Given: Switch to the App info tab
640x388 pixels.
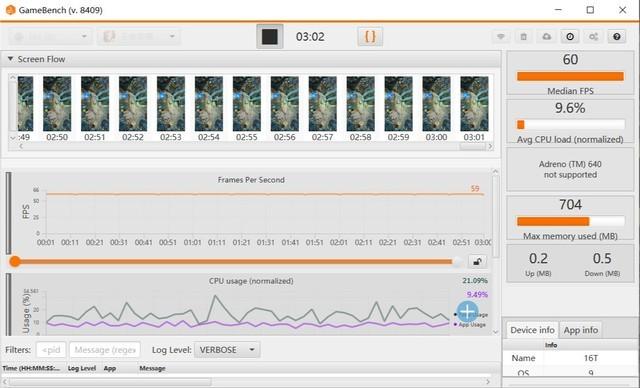Looking at the screenshot, I should coord(580,330).
